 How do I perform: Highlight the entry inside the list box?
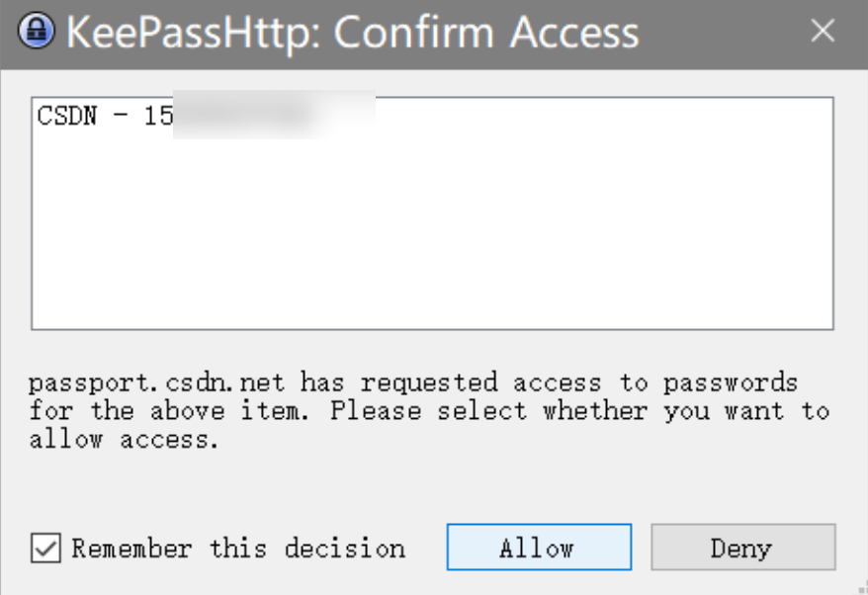148,115
